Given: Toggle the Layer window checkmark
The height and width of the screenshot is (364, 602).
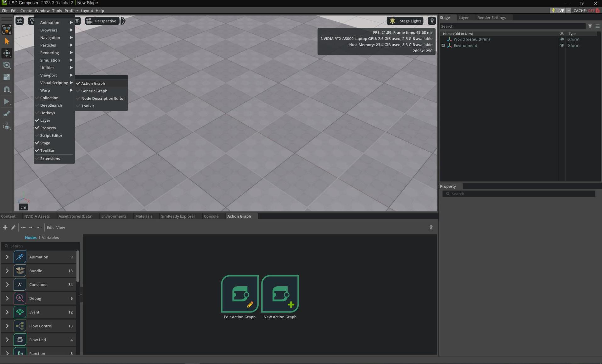Looking at the screenshot, I should (45, 120).
